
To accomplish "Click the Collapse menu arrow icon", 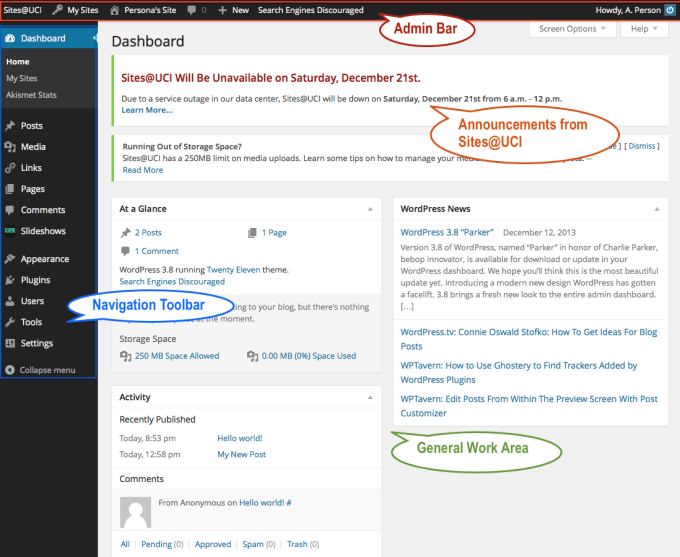I will pyautogui.click(x=10, y=370).
